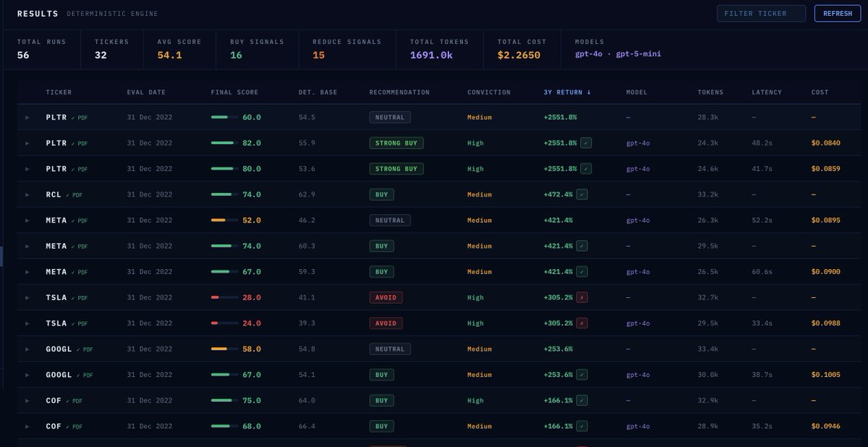Image resolution: width=868 pixels, height=447 pixels.
Task: Open PDF for TSLA row scored 28.0
Action: pyautogui.click(x=79, y=298)
